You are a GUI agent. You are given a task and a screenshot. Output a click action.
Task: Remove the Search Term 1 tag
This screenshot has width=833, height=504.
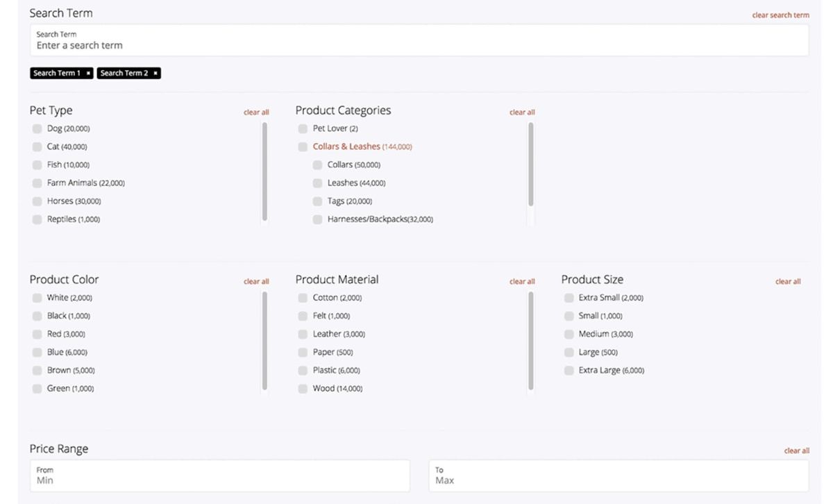click(x=88, y=73)
